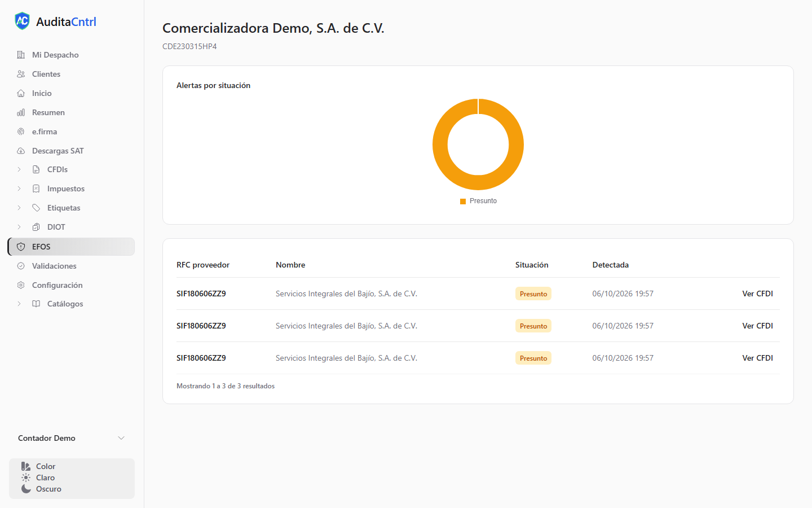Go to Inicio via house icon
The image size is (812, 508).
point(21,93)
